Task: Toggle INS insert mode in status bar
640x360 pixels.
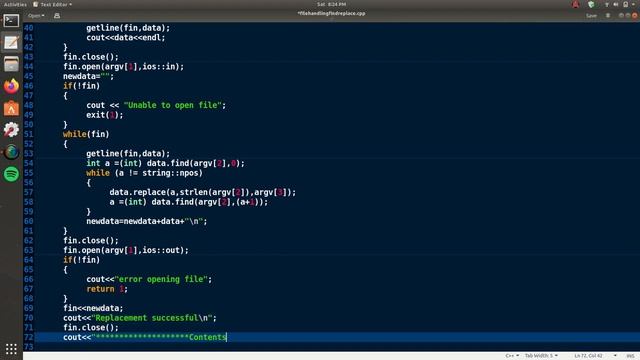Action: point(631,356)
